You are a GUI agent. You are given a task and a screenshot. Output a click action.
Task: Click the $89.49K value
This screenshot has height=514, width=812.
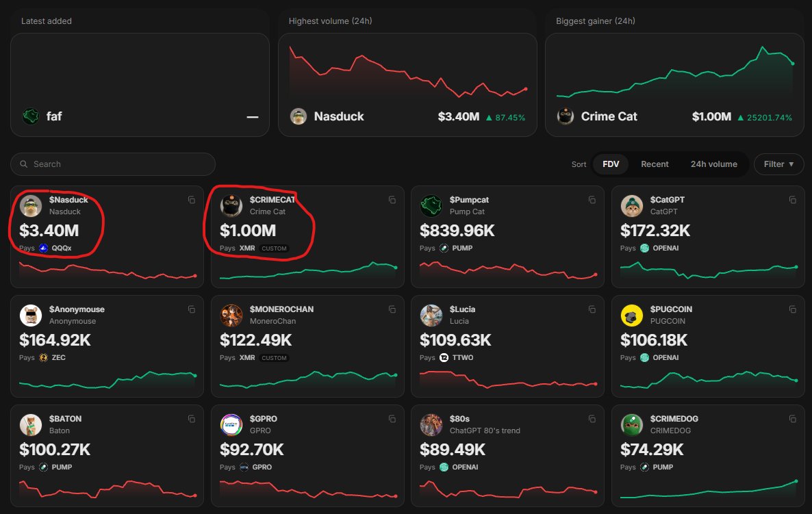click(453, 449)
